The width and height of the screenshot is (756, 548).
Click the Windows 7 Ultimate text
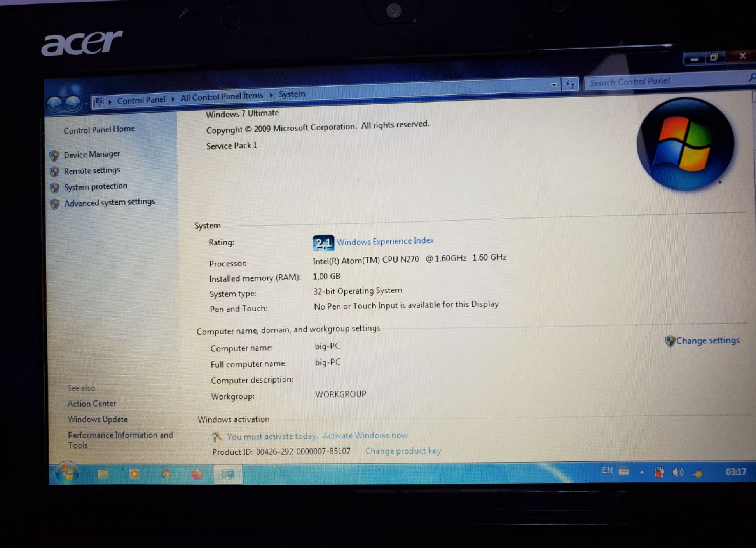pos(242,113)
